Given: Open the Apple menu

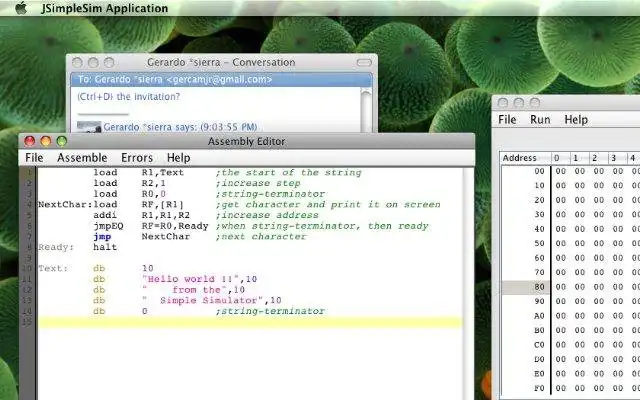Looking at the screenshot, I should [x=21, y=8].
